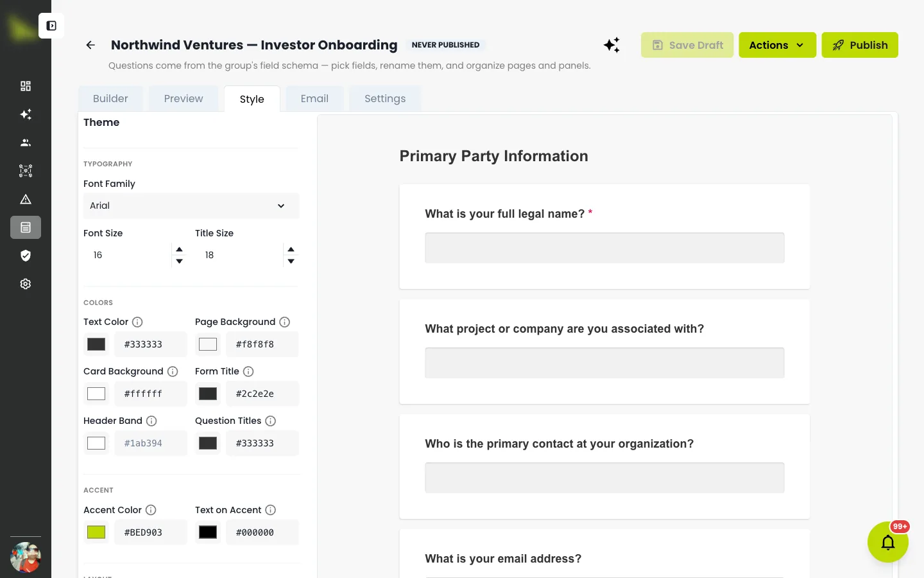
Task: Toggle the sidebar collapse icon
Action: pos(51,26)
